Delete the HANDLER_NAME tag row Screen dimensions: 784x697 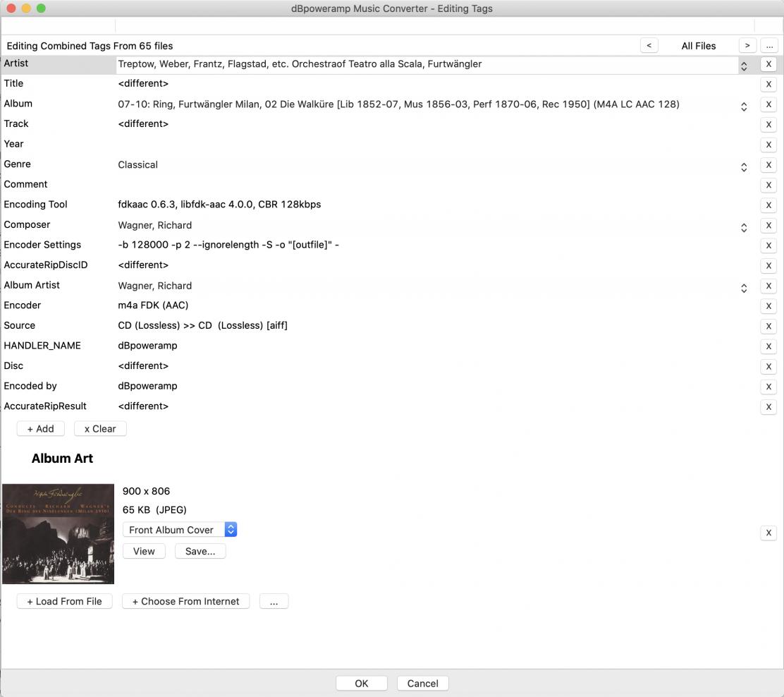click(768, 346)
